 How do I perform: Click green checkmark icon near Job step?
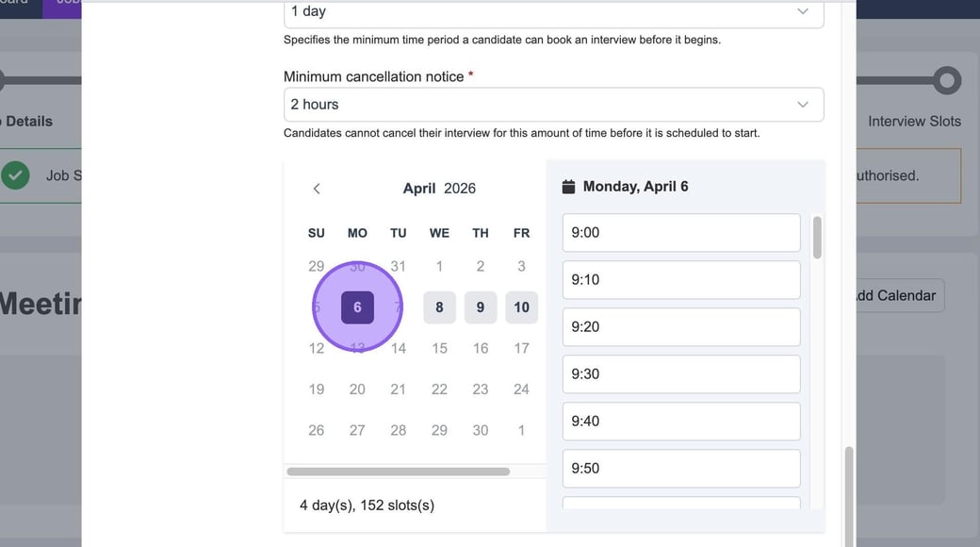(15, 175)
